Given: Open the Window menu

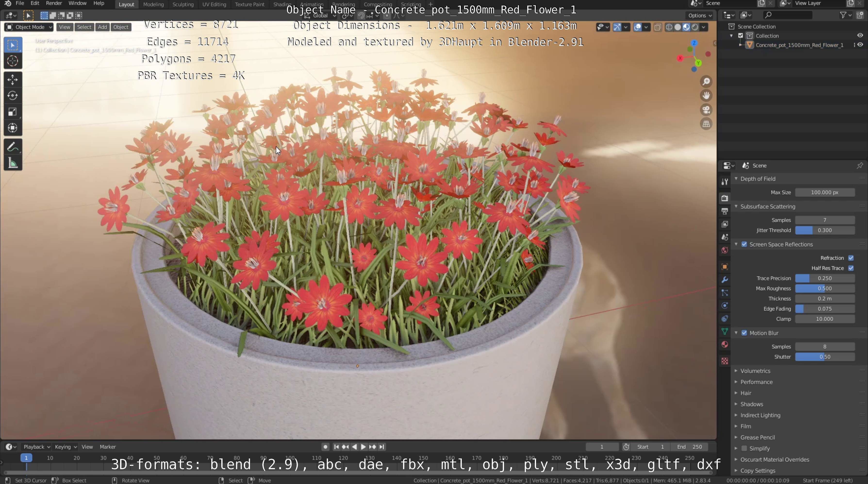Looking at the screenshot, I should pos(77,3).
